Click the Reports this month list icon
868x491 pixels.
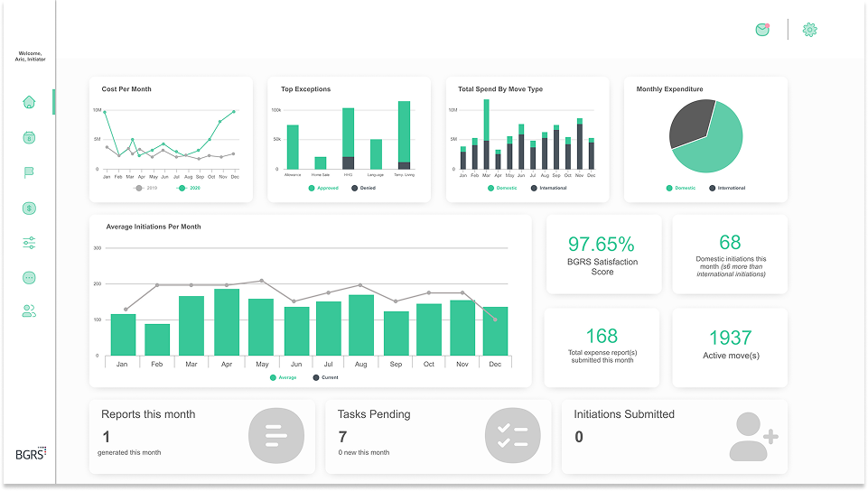(276, 436)
